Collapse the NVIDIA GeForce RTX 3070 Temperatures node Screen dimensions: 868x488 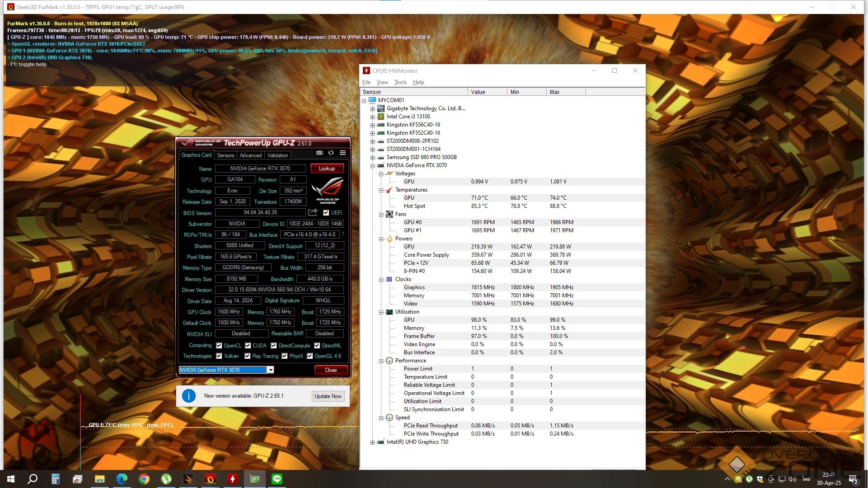[x=381, y=190]
